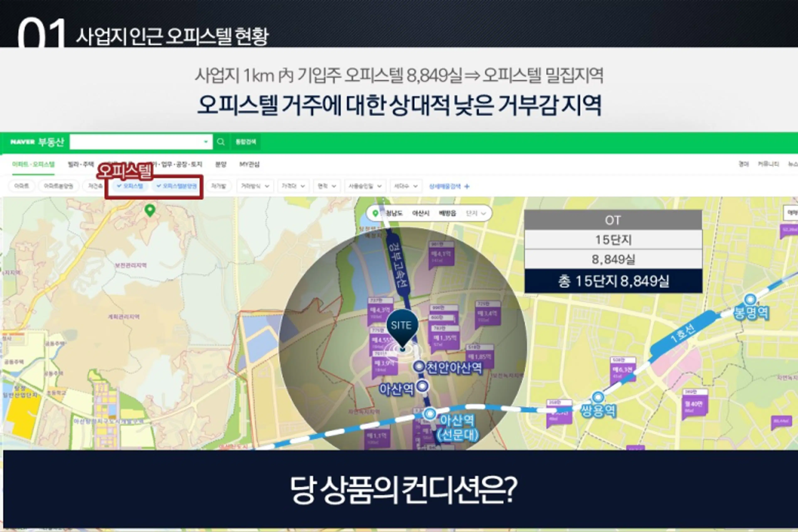
Task: Click 충청남도 in the region breadcrumb
Action: pos(394,213)
